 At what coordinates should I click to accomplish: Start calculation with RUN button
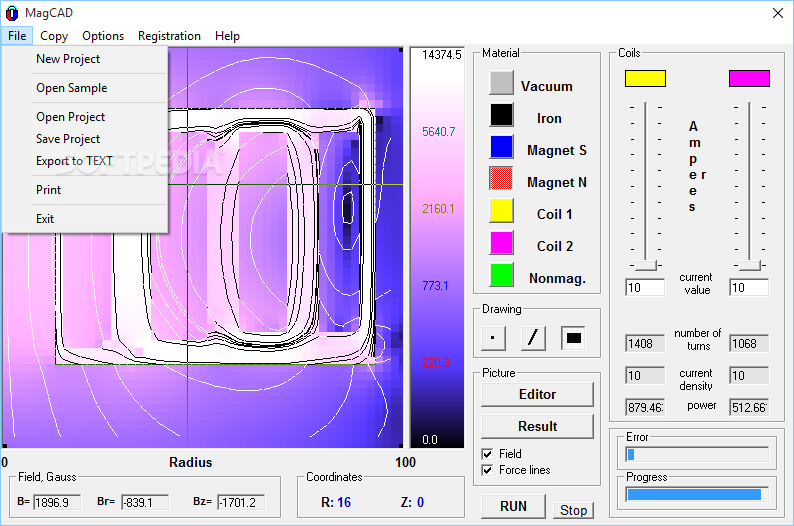pos(513,506)
